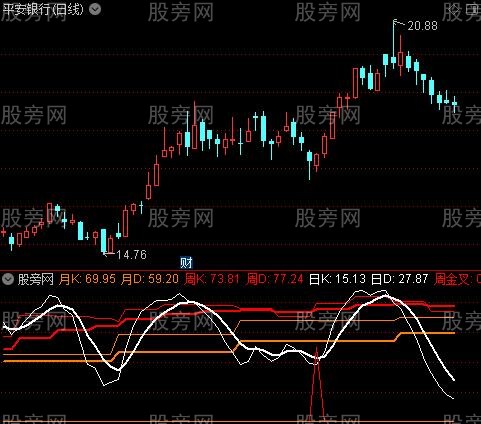Click the red spike signal in indicator panel
481x424 pixels.
click(317, 383)
